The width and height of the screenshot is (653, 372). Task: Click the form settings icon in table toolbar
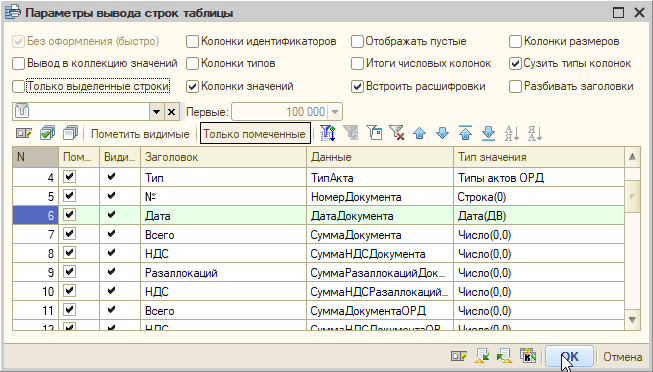pos(24,134)
